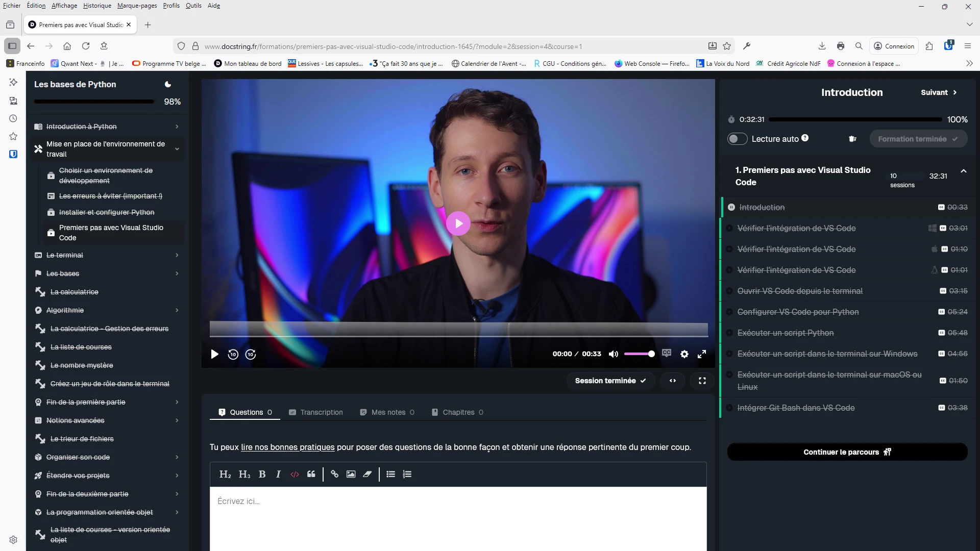Screen dimensions: 980x551
Task: Mute the video volume speaker icon
Action: tap(614, 354)
